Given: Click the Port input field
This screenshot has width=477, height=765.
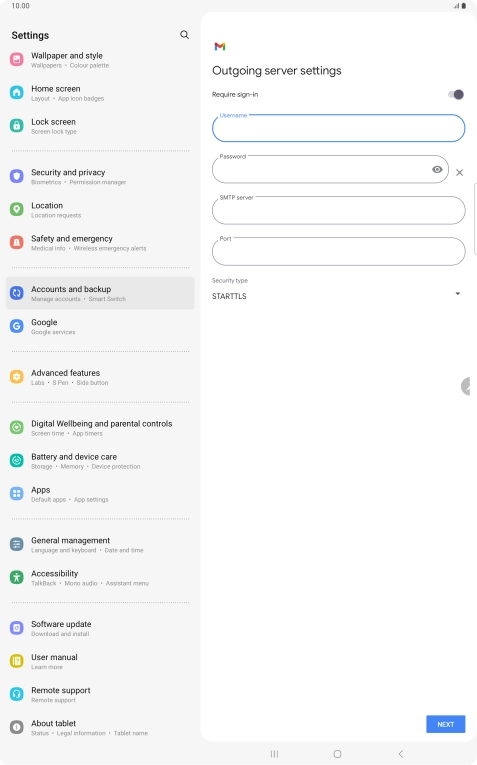Looking at the screenshot, I should click(338, 252).
